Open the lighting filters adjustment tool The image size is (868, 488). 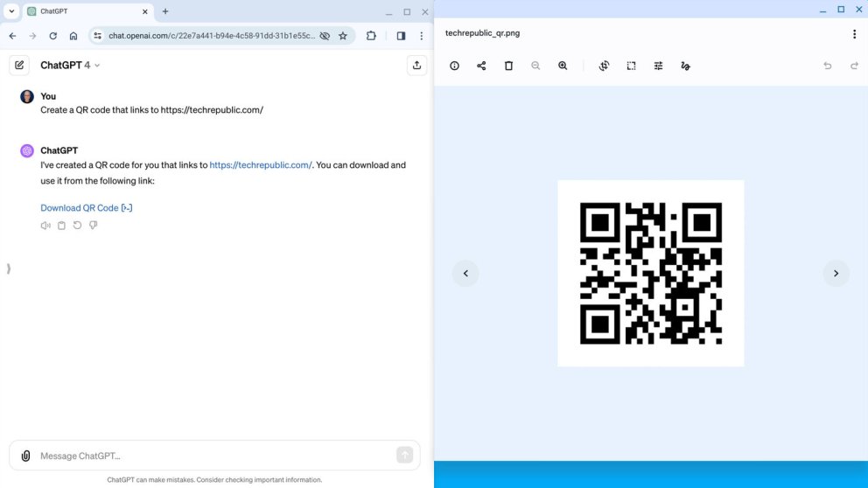658,66
